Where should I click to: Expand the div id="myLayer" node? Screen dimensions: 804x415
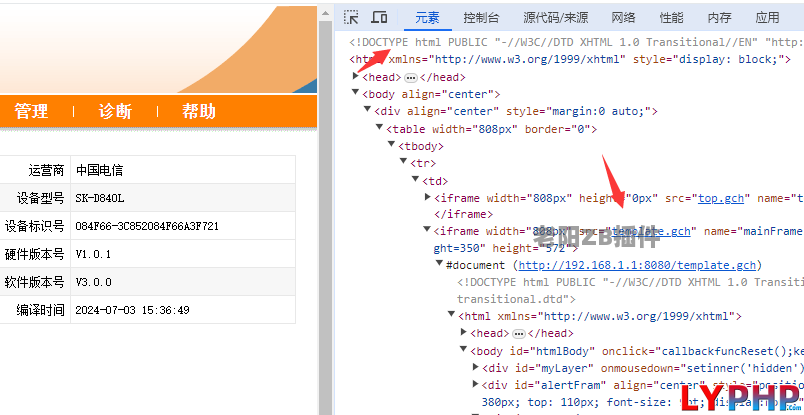(x=475, y=368)
